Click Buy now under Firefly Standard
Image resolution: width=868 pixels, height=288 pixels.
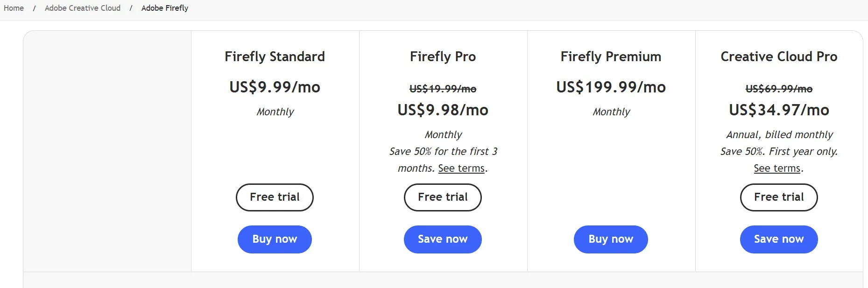click(275, 239)
